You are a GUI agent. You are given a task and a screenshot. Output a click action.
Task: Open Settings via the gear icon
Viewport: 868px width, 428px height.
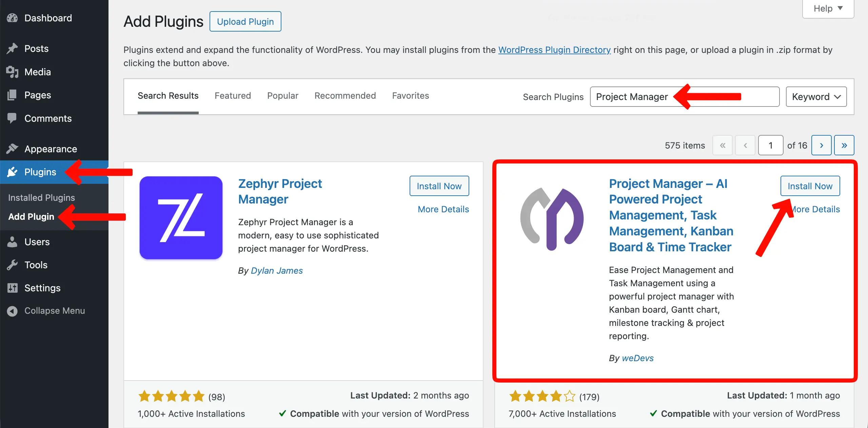click(x=12, y=288)
